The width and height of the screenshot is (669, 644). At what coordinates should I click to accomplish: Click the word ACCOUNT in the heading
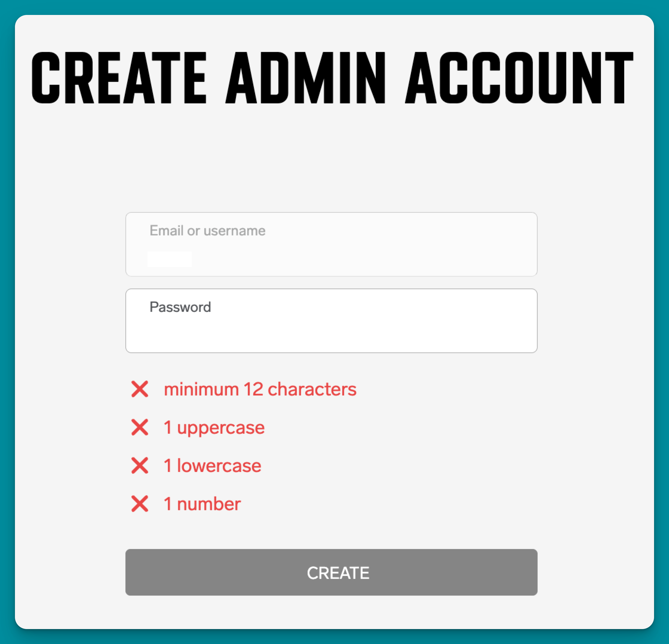519,78
